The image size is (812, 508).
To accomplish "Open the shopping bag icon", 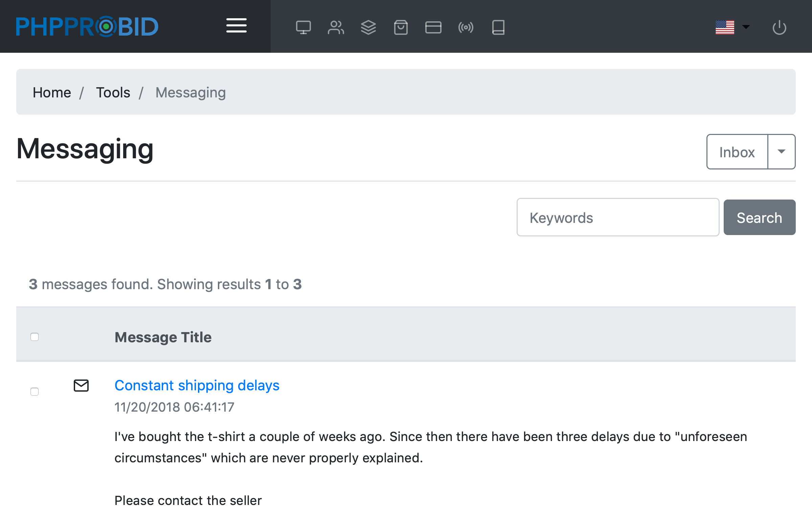I will point(401,27).
